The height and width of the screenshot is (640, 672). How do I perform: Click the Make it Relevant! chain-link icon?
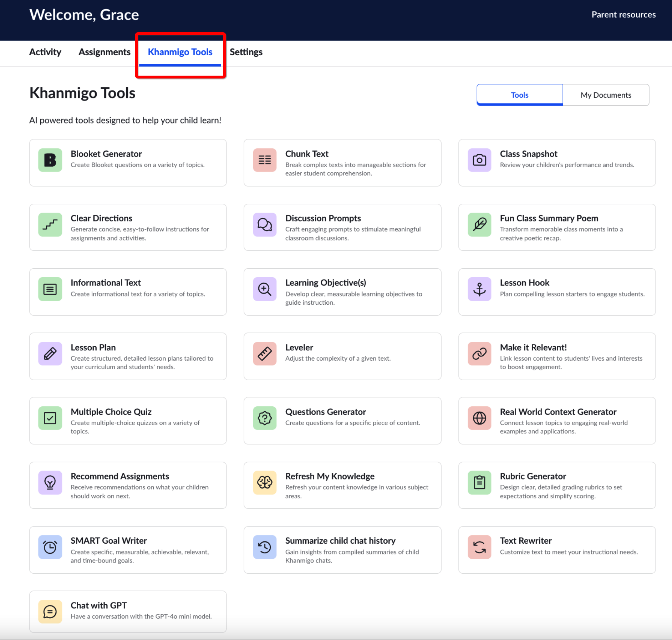[x=479, y=354]
